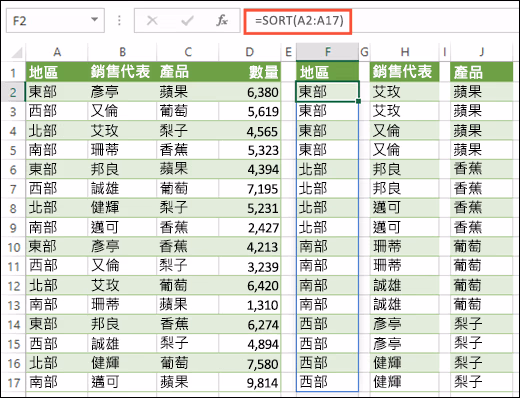This screenshot has width=520, height=398.
Task: Select column F header
Action: point(327,52)
